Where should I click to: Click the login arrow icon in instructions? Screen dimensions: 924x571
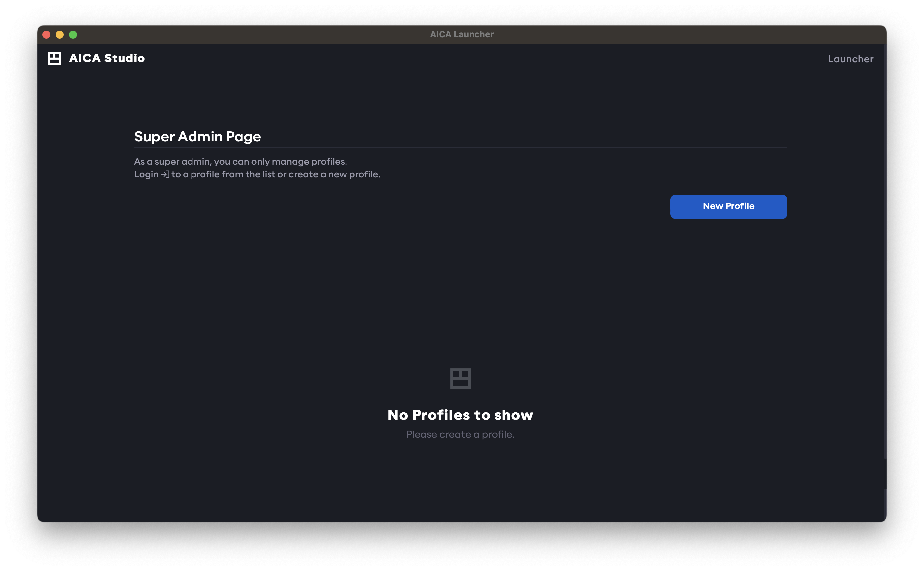pos(165,175)
